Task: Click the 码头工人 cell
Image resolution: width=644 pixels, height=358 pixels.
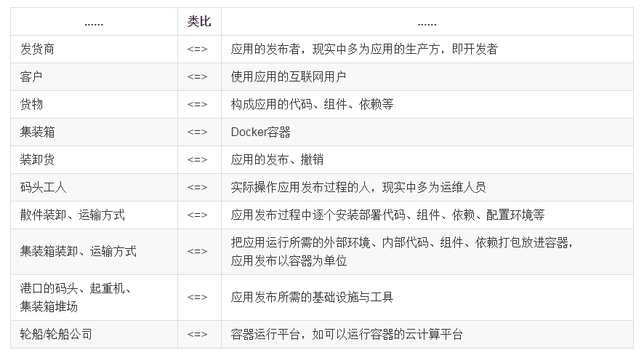Action: [43, 188]
